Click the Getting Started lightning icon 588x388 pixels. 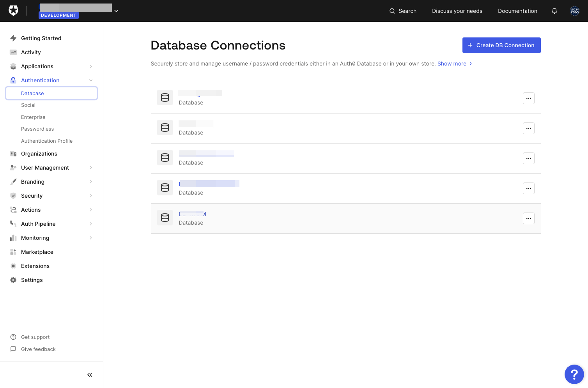tap(13, 38)
